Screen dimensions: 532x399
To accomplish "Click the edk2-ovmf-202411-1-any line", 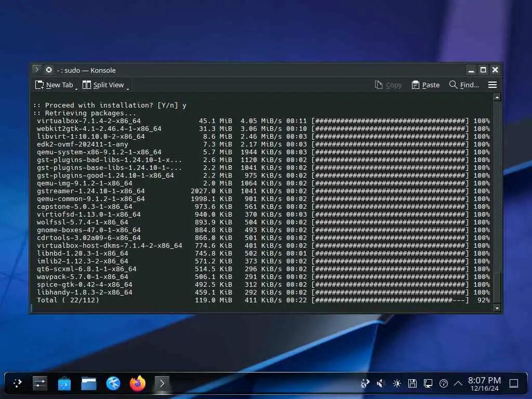I will click(263, 144).
